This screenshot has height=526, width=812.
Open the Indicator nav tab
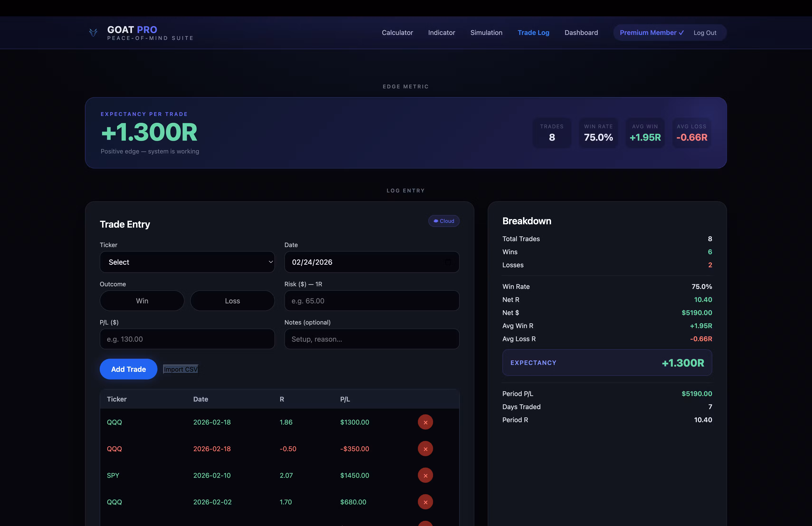click(441, 33)
